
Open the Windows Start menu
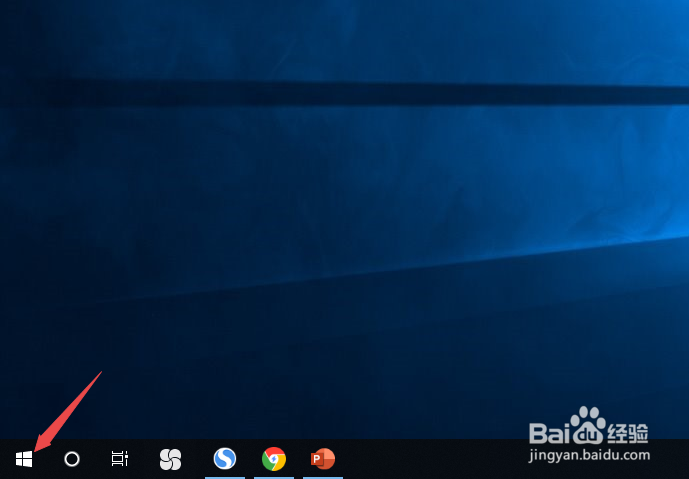[24, 459]
